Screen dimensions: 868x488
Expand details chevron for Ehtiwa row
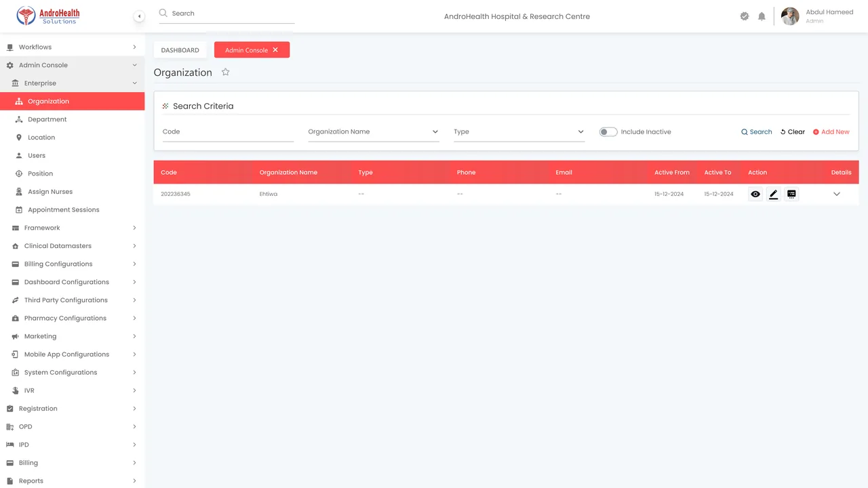pos(837,195)
